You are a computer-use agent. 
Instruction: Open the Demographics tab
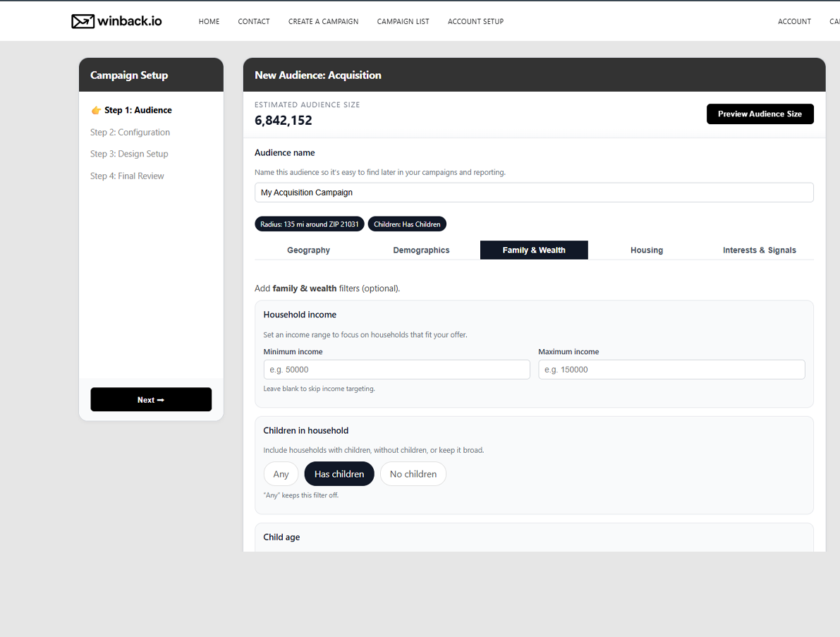click(421, 250)
